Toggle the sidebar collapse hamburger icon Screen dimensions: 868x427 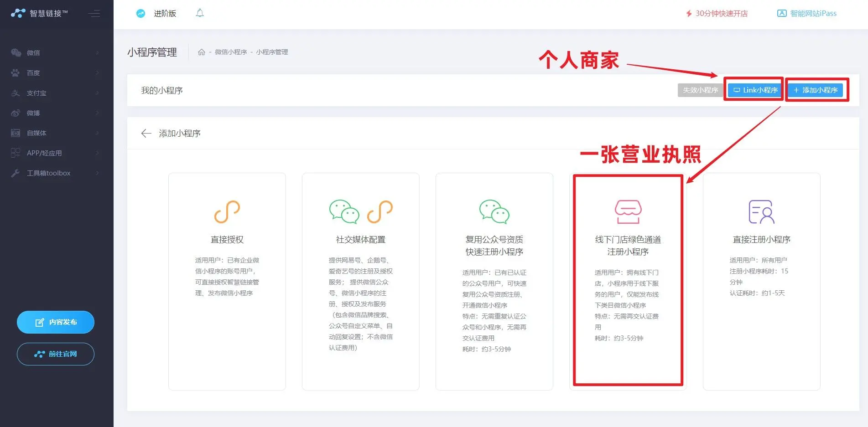pyautogui.click(x=94, y=14)
